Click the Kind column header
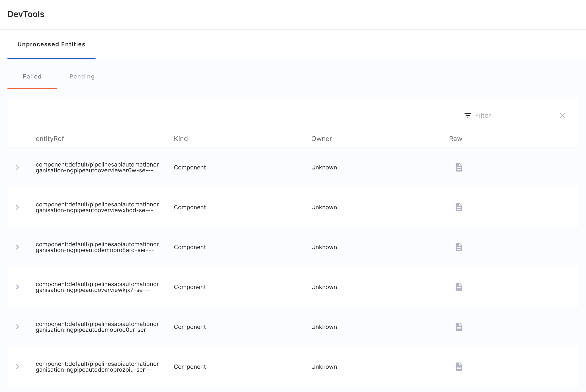 pyautogui.click(x=180, y=139)
